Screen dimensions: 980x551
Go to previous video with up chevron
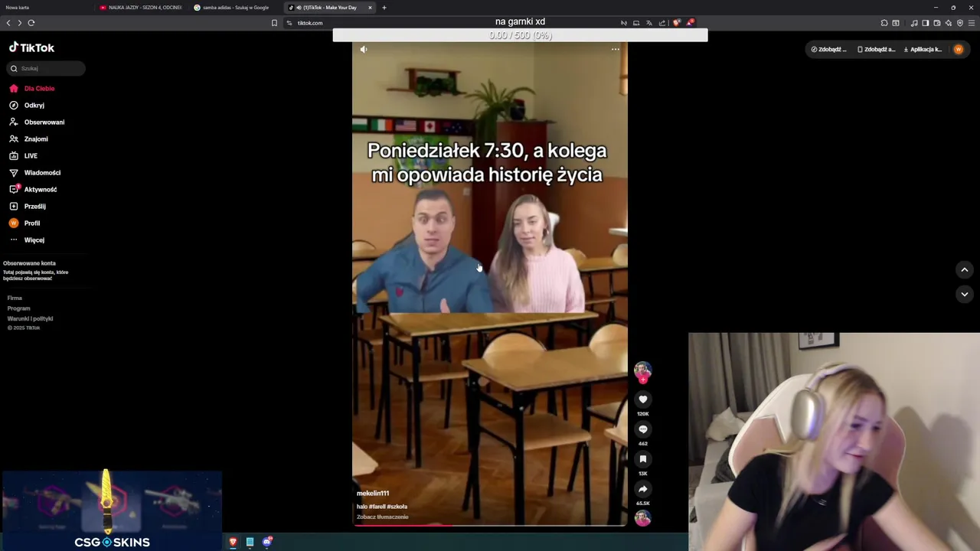[x=964, y=269]
